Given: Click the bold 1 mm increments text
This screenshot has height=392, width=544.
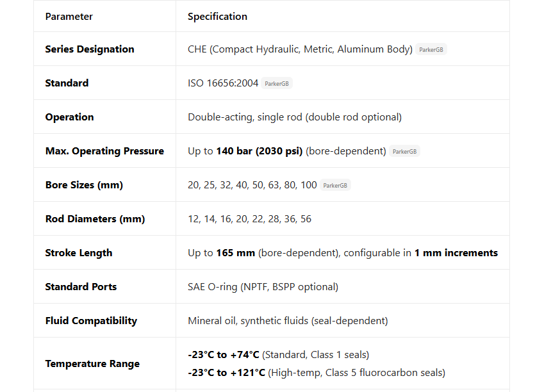Looking at the screenshot, I should [x=456, y=253].
